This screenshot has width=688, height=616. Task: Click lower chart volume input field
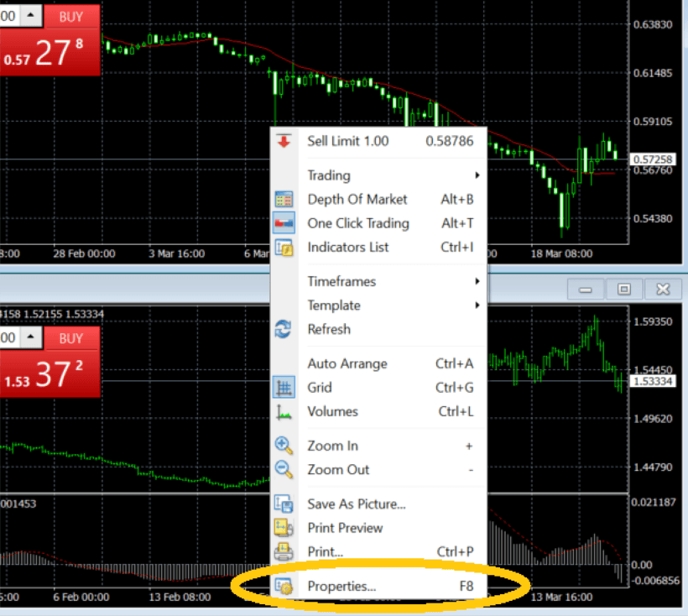click(x=8, y=337)
